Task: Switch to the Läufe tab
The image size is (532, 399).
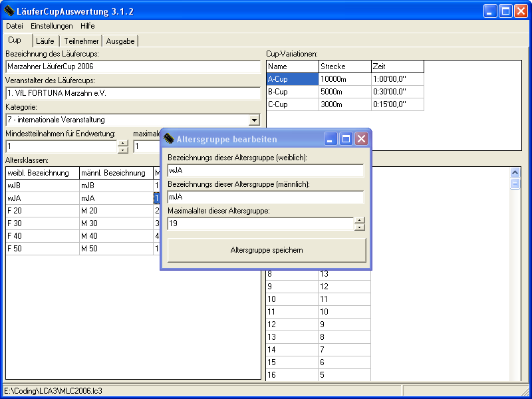Action: click(x=45, y=41)
